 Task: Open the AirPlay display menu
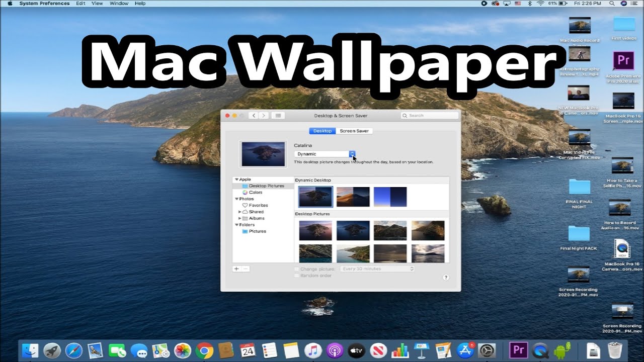click(x=507, y=3)
